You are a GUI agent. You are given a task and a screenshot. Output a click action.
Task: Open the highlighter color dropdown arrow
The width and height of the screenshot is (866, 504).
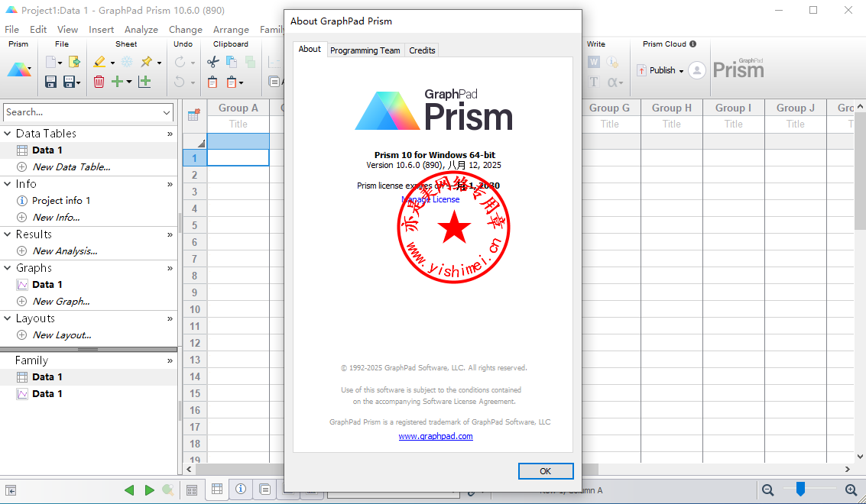pos(112,63)
